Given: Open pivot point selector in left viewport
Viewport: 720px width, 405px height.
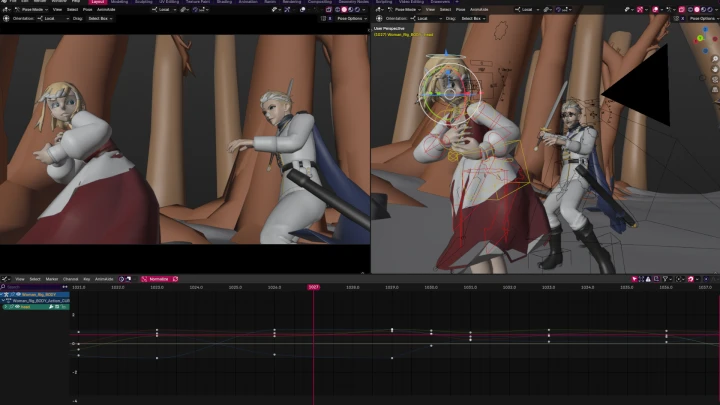Looking at the screenshot, I should tap(186, 10).
